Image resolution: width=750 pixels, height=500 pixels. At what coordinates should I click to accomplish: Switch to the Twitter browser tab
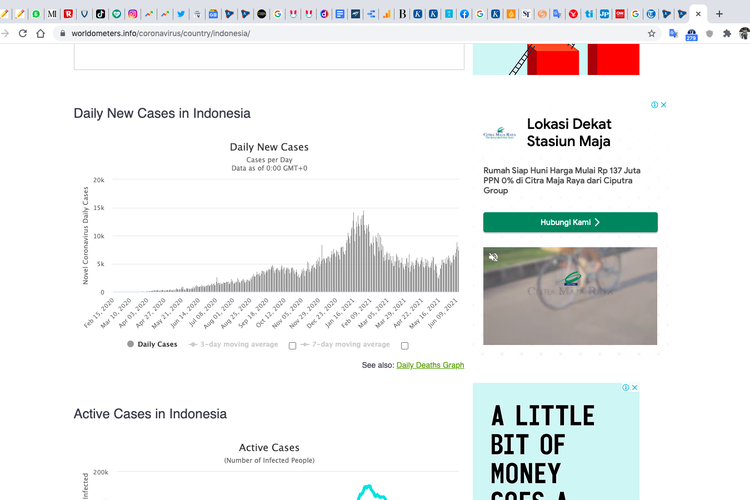pyautogui.click(x=181, y=14)
